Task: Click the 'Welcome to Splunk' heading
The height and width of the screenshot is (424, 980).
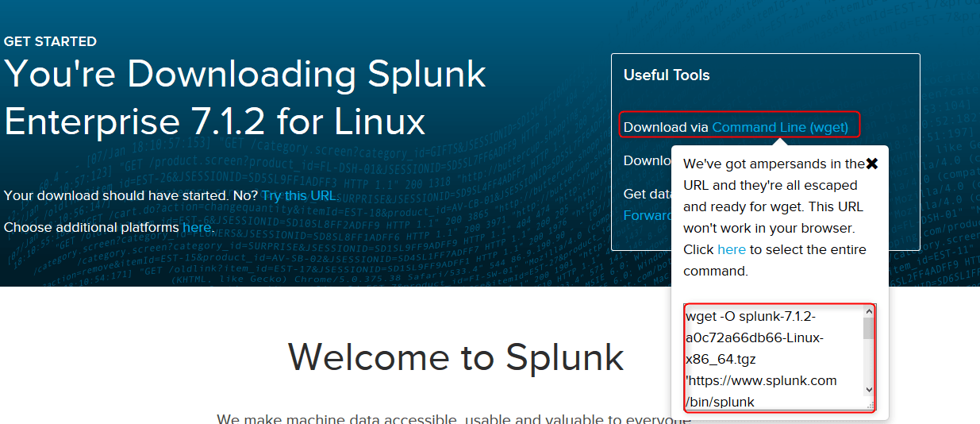Action: coord(455,357)
